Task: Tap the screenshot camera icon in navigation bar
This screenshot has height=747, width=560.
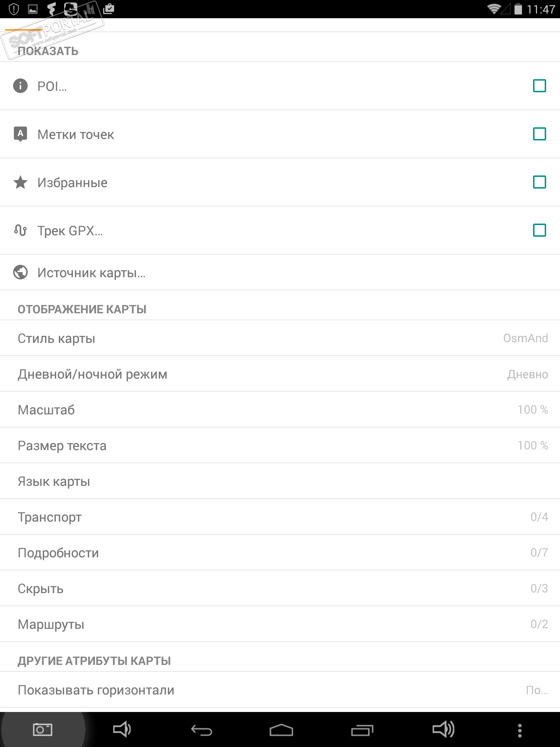Action: coord(42,729)
